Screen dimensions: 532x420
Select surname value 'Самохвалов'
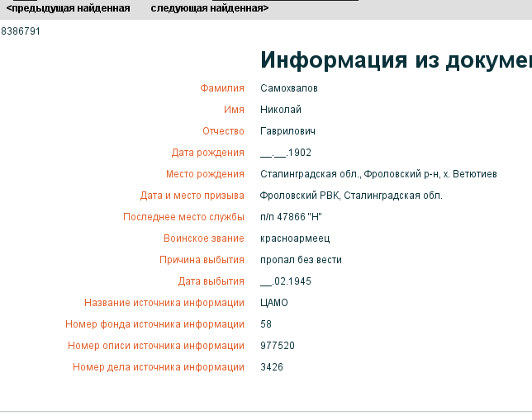click(x=289, y=88)
